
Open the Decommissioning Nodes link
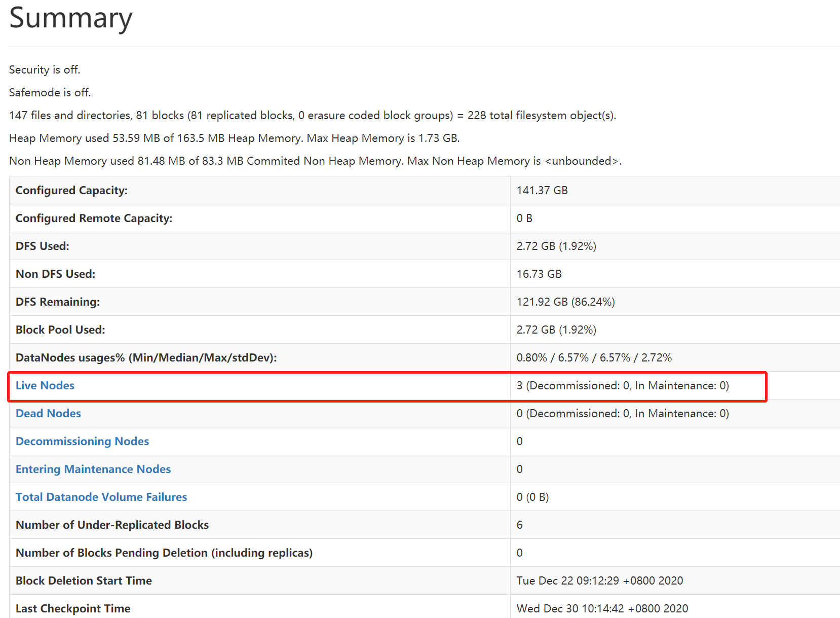82,441
